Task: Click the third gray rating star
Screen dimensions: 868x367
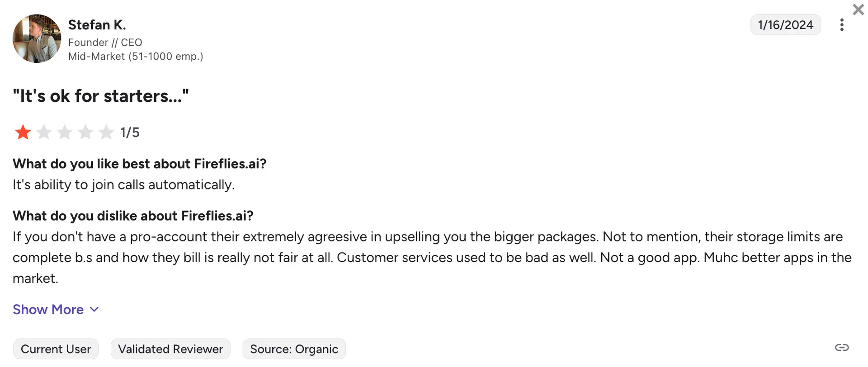Action: pyautogui.click(x=65, y=132)
